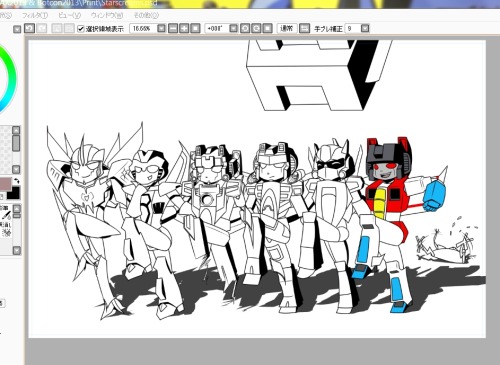Swap foreground and background colors arrow
The image size is (500, 365).
coord(17,181)
